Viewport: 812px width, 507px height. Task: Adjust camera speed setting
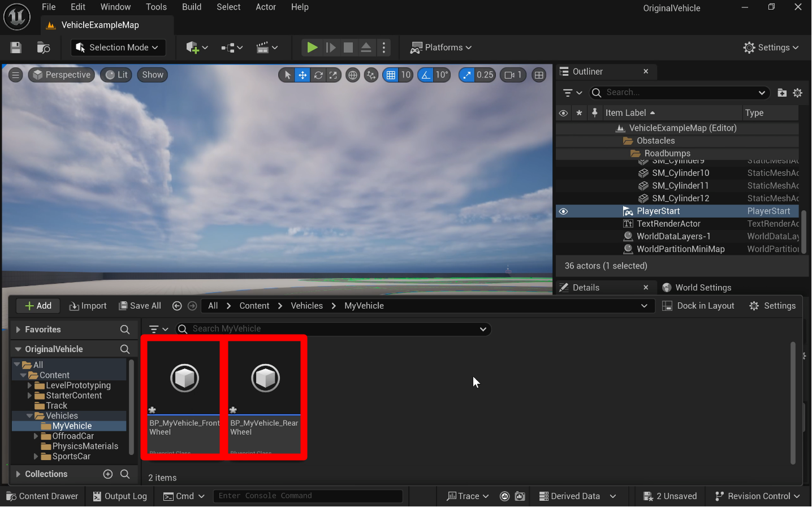[513, 75]
